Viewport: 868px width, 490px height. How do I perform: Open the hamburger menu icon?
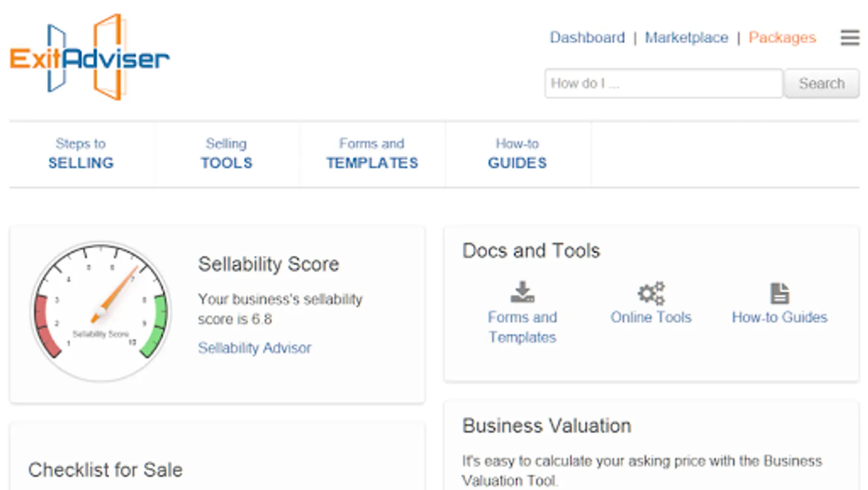coord(849,38)
